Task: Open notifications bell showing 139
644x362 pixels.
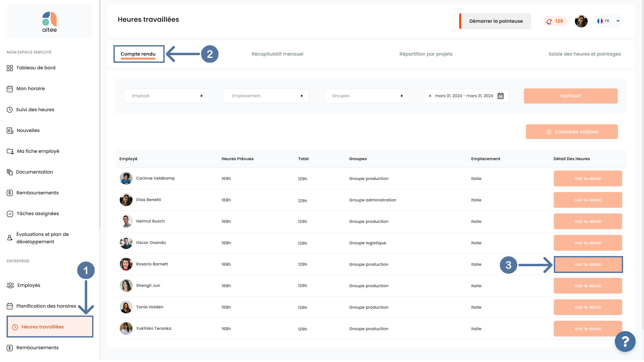Action: 555,21
